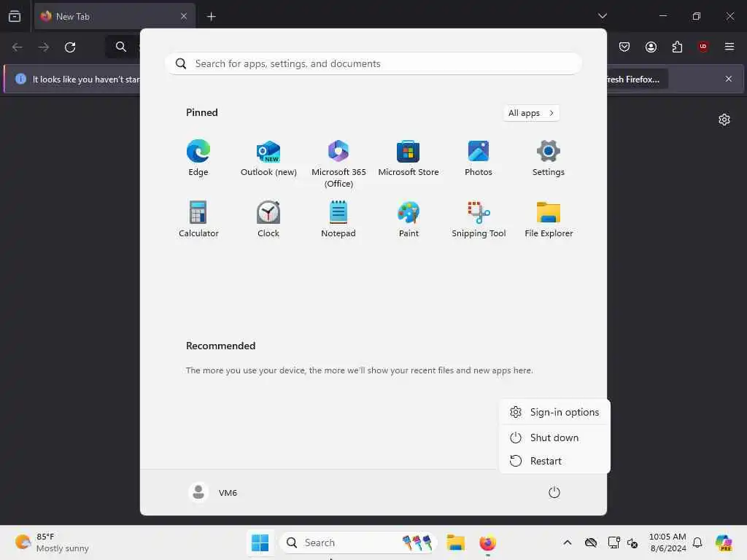Expand the All apps list

531,113
